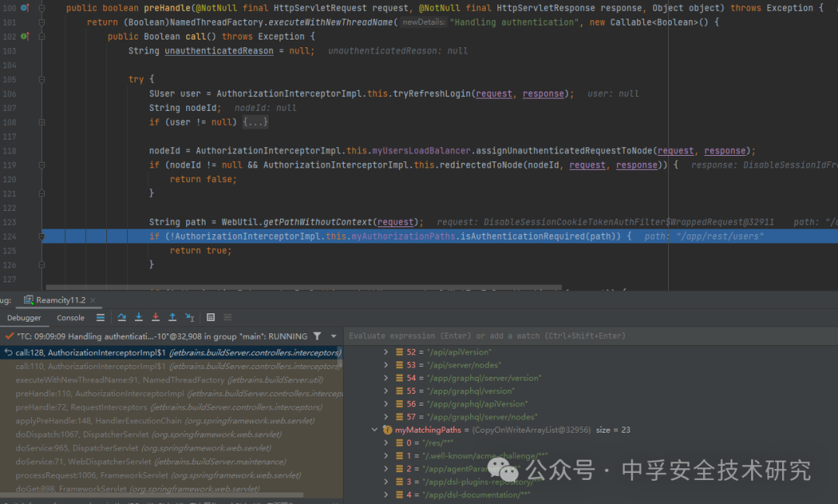Viewport: 838px width, 504px height.
Task: Toggle code fold marker on line 119
Action: (x=42, y=165)
